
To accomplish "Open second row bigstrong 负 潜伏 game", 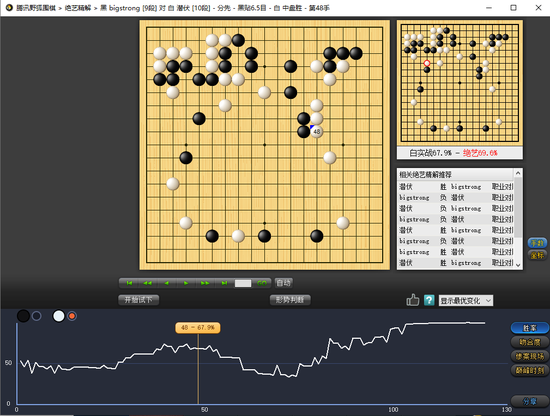I will 456,197.
